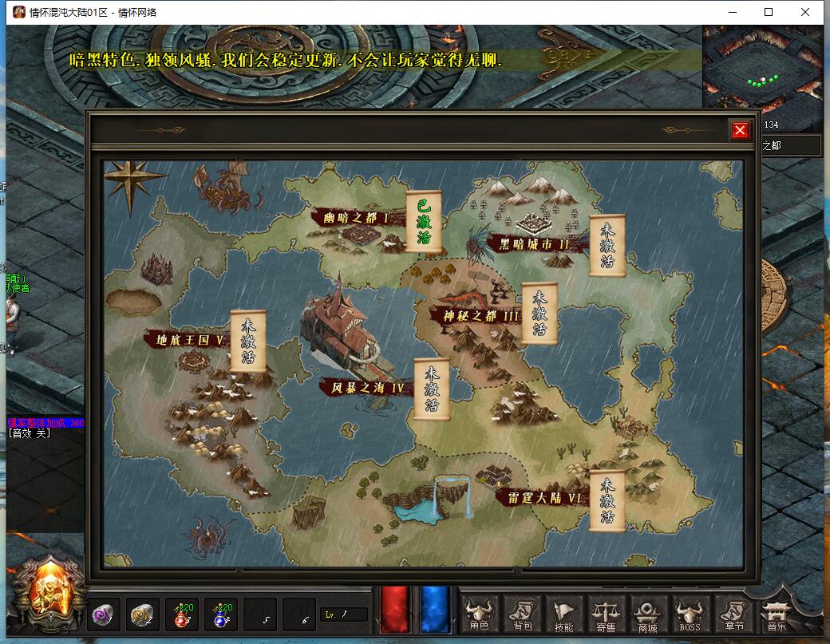Image resolution: width=830 pixels, height=644 pixels.
Task: Click the Lv. level display
Action: [x=343, y=614]
